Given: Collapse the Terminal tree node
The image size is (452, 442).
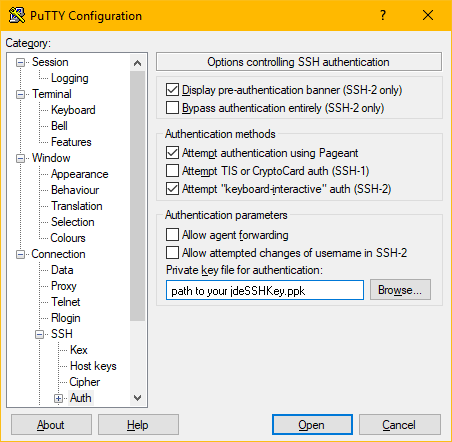Looking at the screenshot, I should (x=20, y=94).
